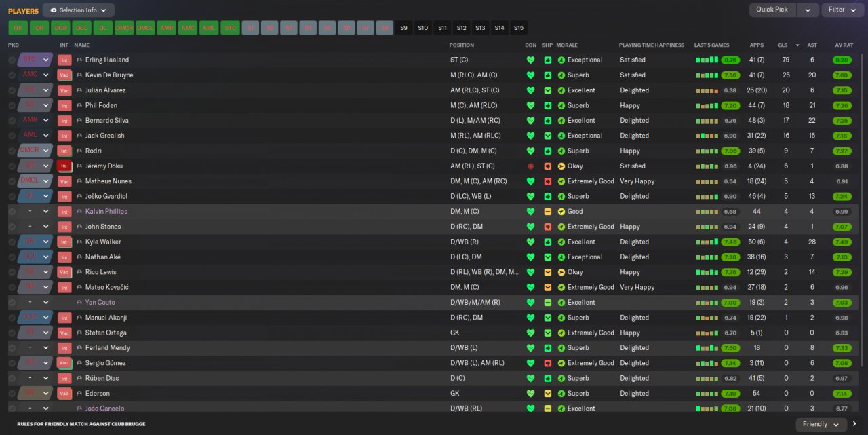Screen dimensions: 868x435
Task: Open the Friendly match type dropdown
Action: 821,424
